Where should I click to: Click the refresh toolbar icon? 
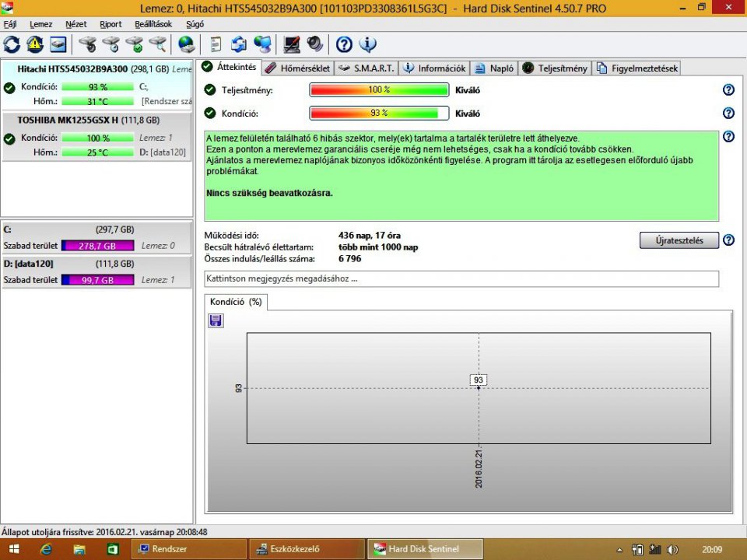12,45
